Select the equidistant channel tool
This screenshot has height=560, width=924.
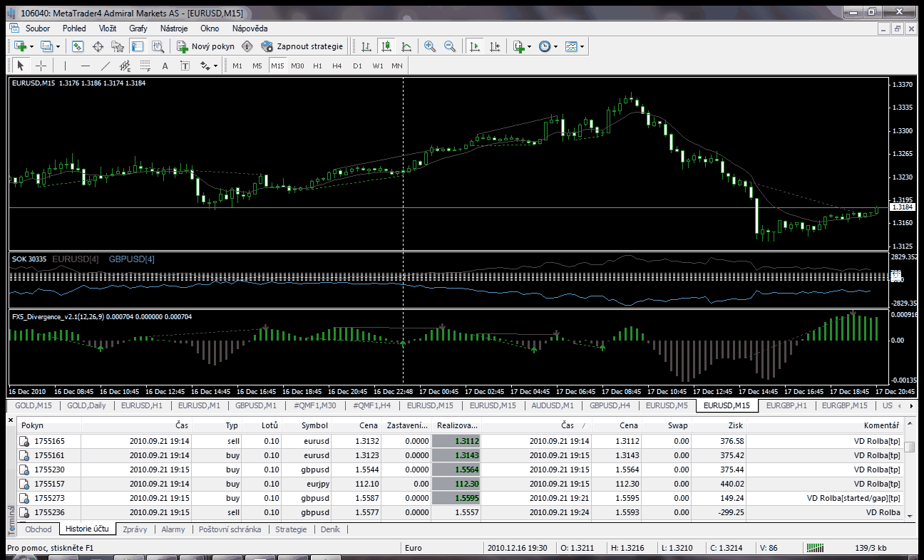[125, 66]
